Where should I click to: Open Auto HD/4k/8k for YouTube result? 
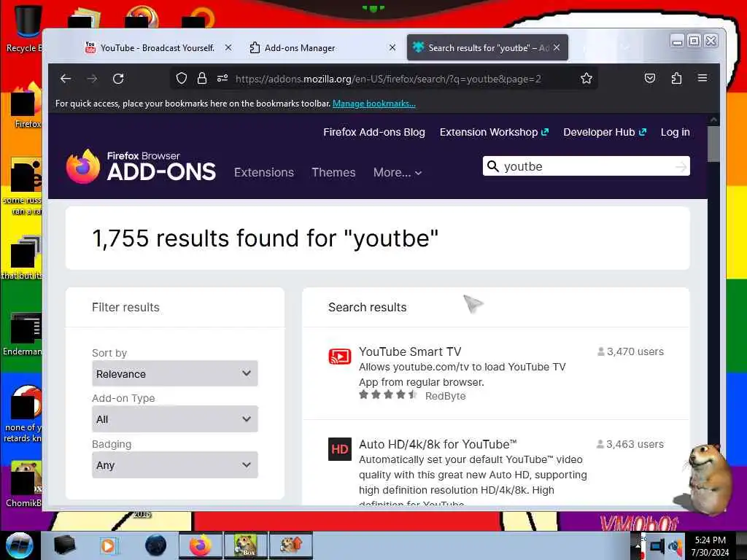pyautogui.click(x=438, y=444)
